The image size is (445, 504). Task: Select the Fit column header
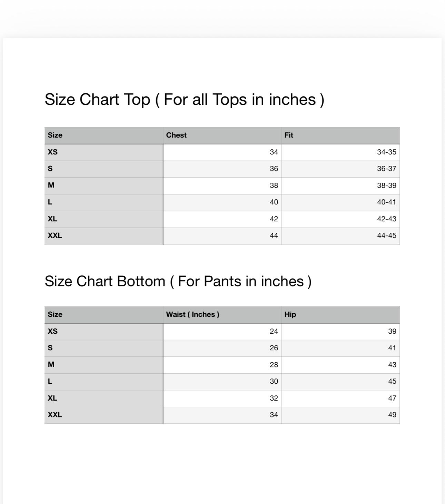click(289, 135)
